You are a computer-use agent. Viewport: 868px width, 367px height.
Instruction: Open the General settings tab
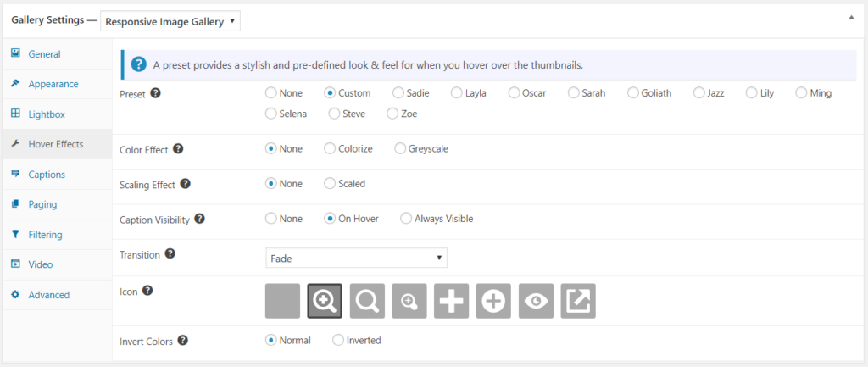pyautogui.click(x=57, y=53)
